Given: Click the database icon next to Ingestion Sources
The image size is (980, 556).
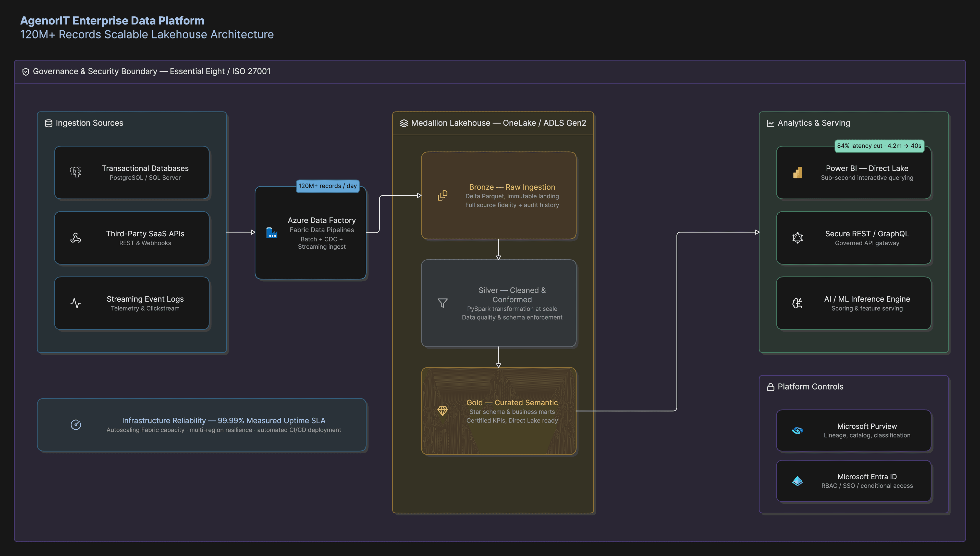Looking at the screenshot, I should (48, 123).
